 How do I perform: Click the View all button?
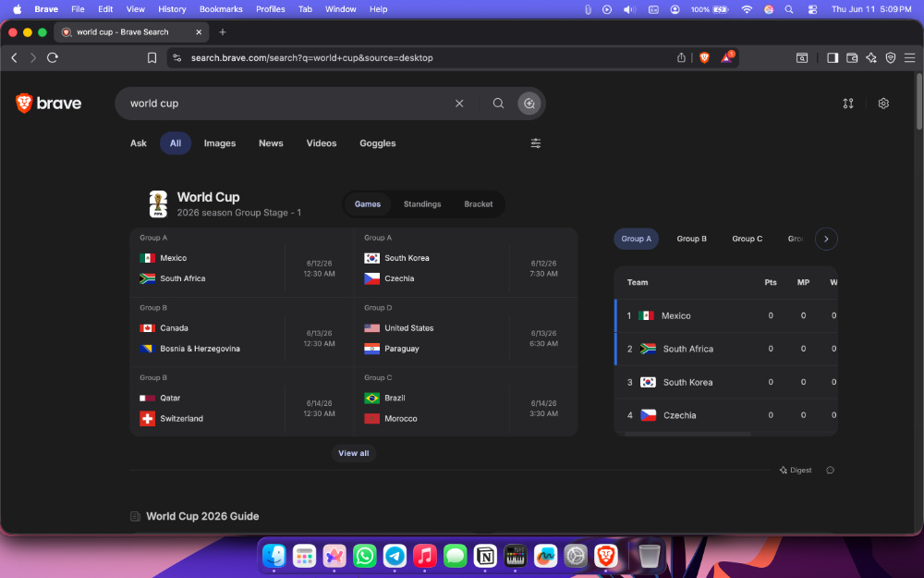coord(354,453)
